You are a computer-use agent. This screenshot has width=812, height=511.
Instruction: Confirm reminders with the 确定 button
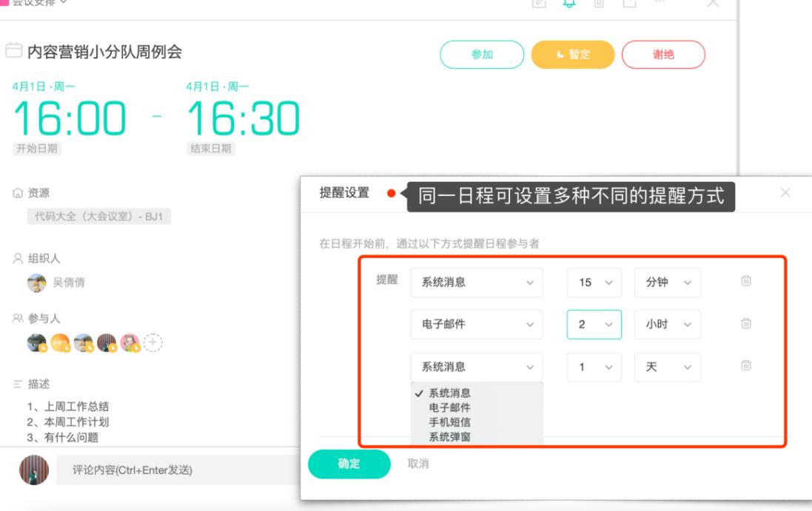click(x=349, y=464)
